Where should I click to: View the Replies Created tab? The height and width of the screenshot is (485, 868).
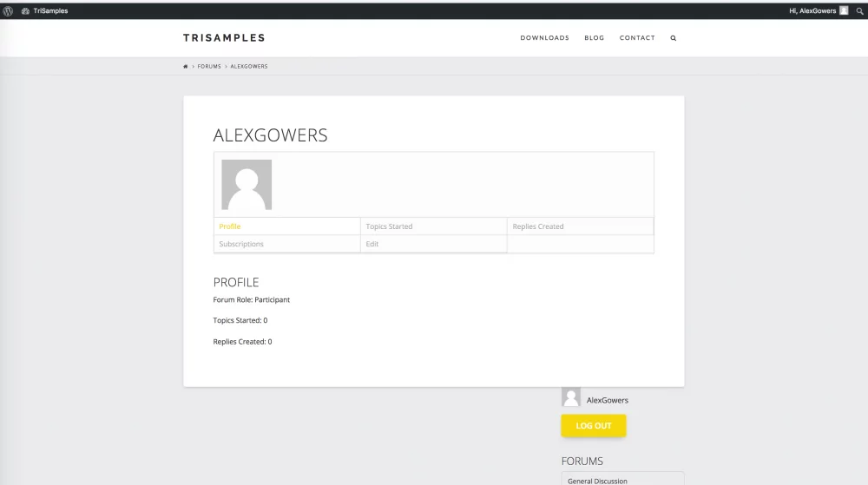click(x=538, y=226)
